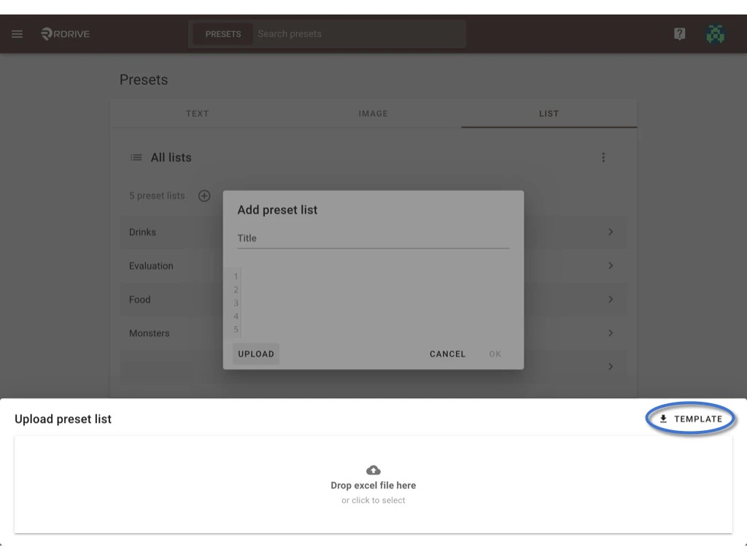The width and height of the screenshot is (747, 560).
Task: Switch to the IMAGE tab
Action: 373,114
